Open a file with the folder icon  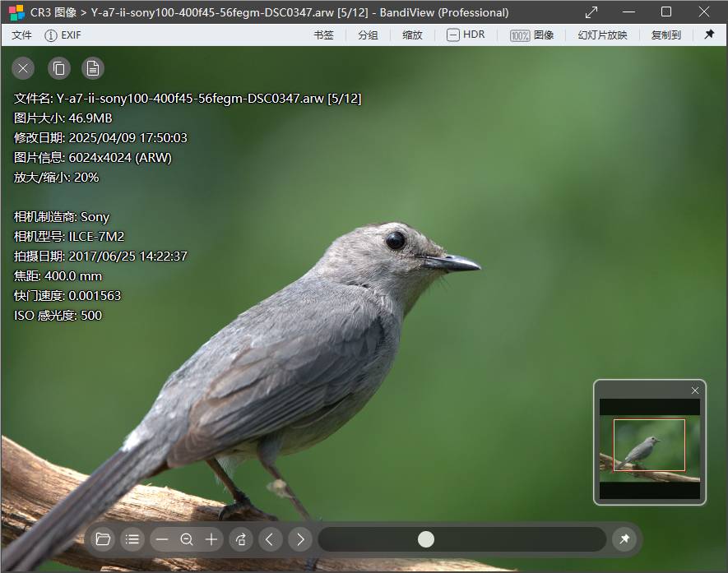pos(103,539)
